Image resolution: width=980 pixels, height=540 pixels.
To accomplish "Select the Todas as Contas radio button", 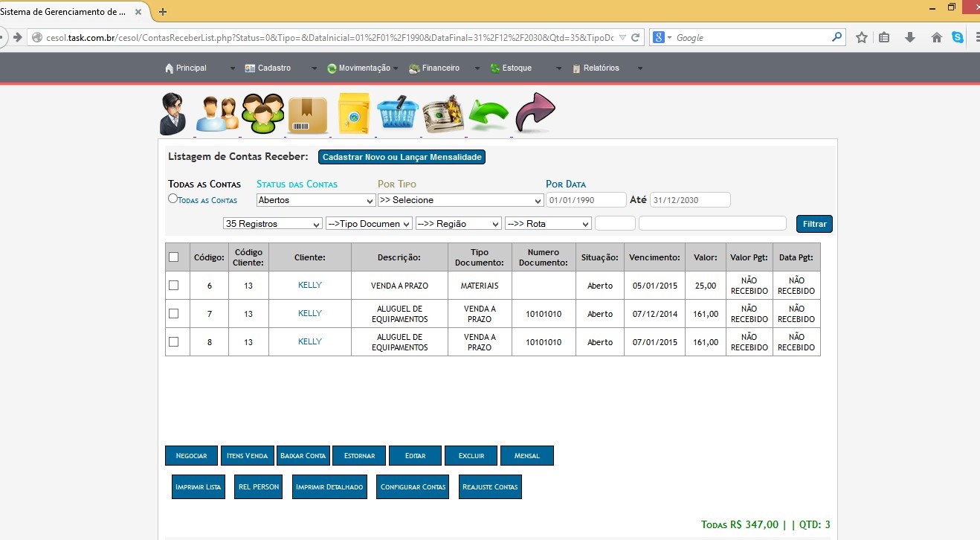I will [x=173, y=199].
